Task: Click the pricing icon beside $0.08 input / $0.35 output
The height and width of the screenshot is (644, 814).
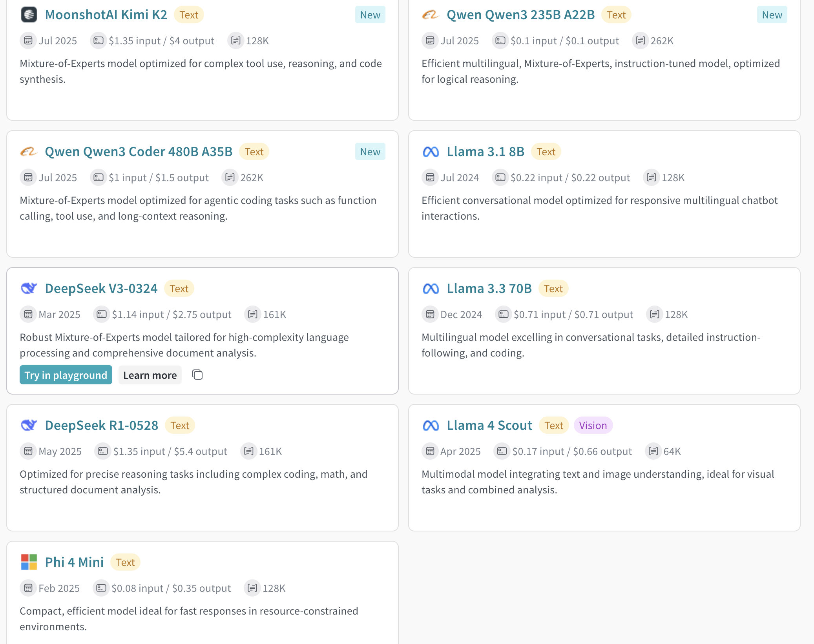Action: tap(101, 588)
